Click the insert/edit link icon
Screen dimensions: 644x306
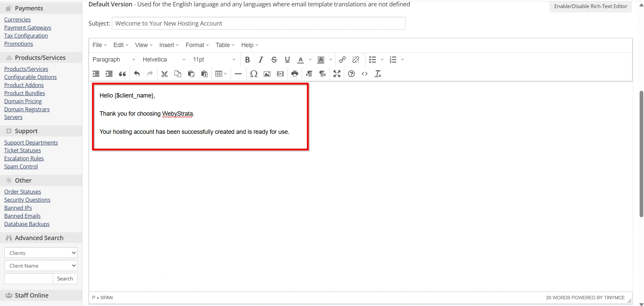[342, 60]
